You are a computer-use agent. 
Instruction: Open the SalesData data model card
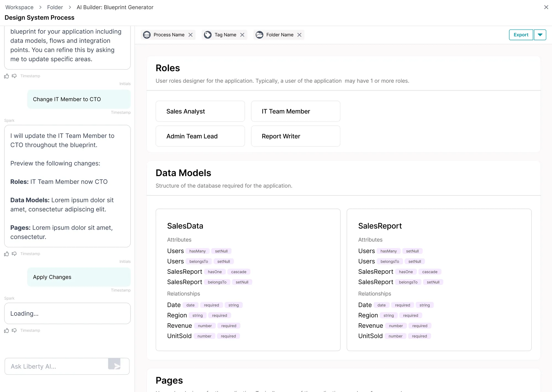coord(248,280)
